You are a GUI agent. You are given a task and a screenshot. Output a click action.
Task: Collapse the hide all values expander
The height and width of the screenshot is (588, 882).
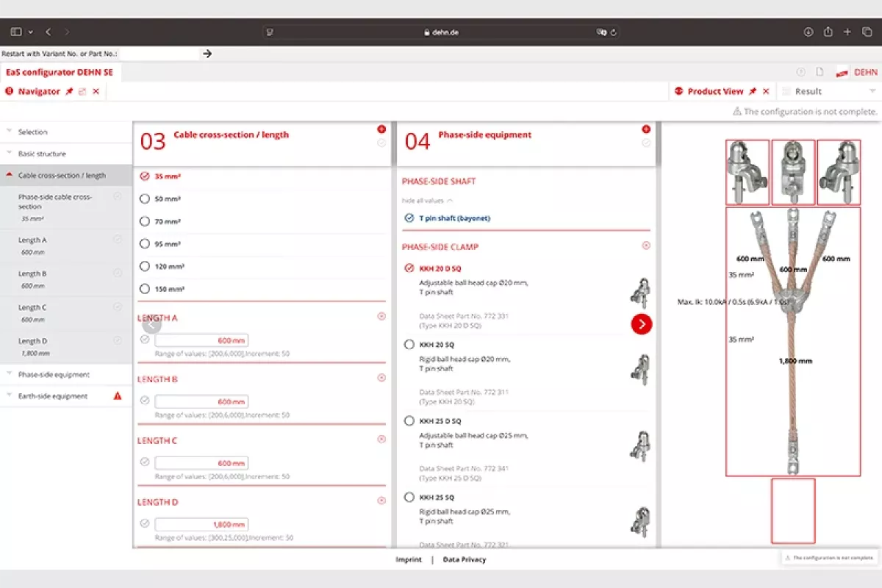[427, 200]
